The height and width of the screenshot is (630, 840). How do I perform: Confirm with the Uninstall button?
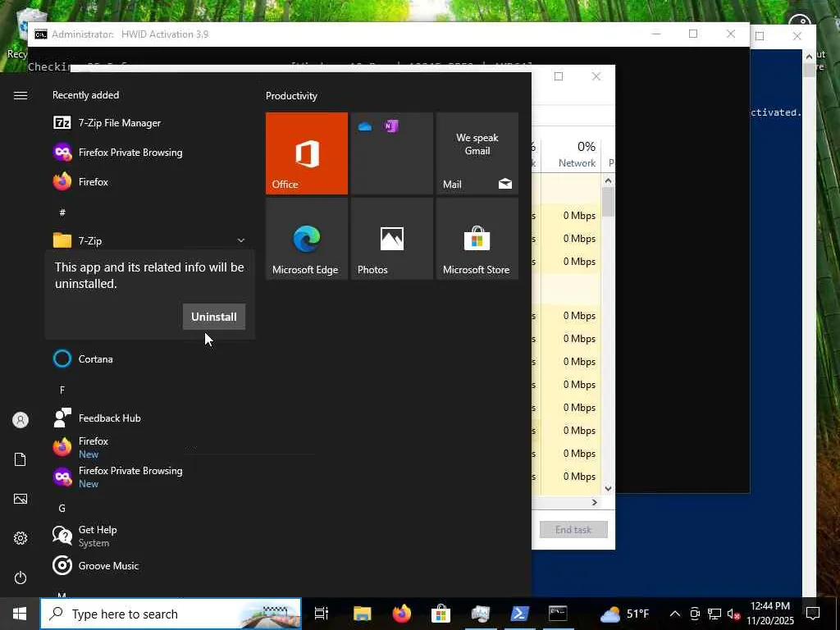(x=214, y=317)
